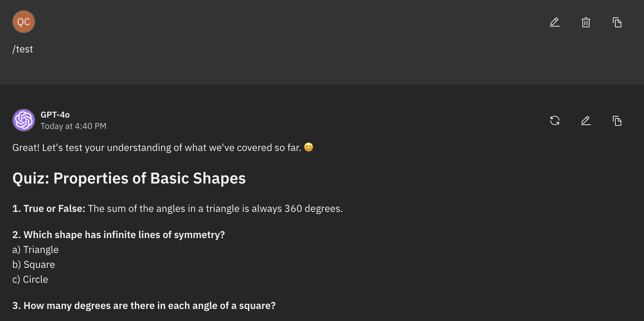Click the /test message text
The image size is (644, 321).
23,49
